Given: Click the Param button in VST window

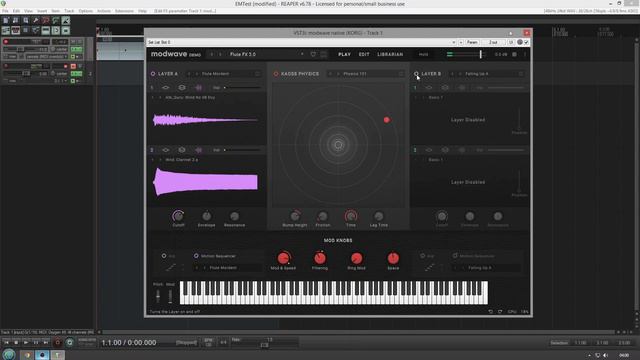Looking at the screenshot, I should click(x=472, y=42).
